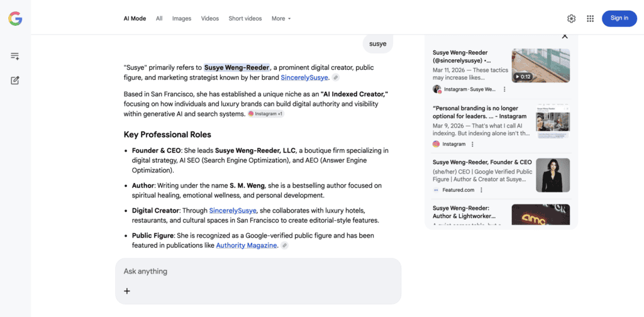Viewport: 644px width, 317px height.
Task: Click the Key Professional Roles heading
Action: pos(167,135)
